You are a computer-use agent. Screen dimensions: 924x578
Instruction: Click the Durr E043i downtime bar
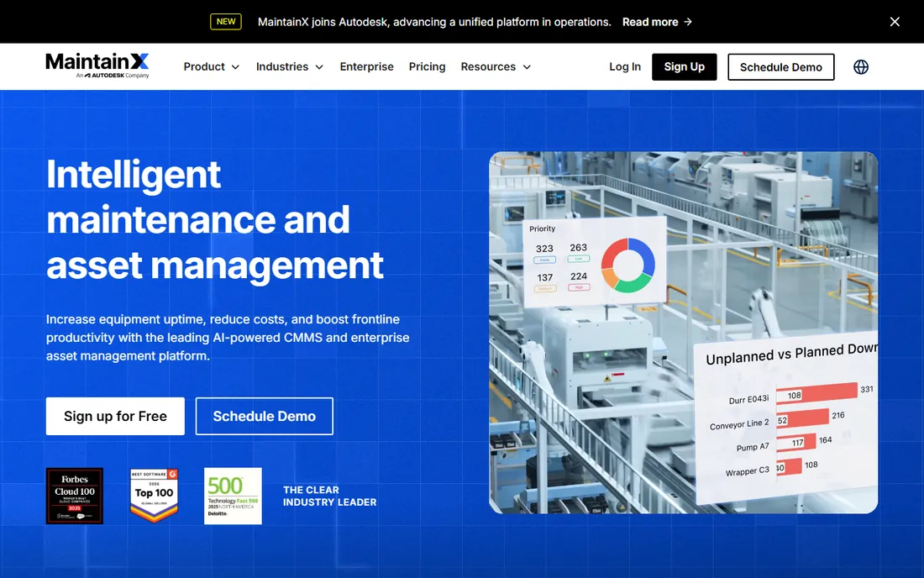click(x=816, y=392)
